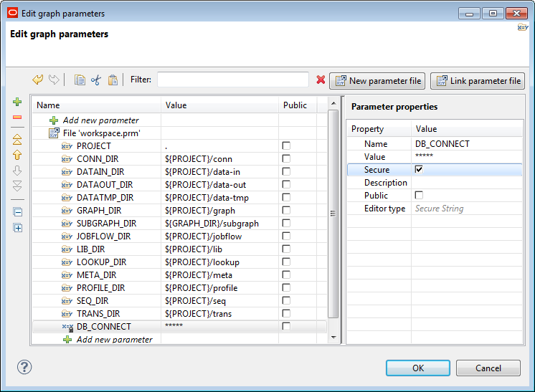Image resolution: width=535 pixels, height=392 pixels.
Task: Click the Description property value cell
Action: [x=467, y=183]
